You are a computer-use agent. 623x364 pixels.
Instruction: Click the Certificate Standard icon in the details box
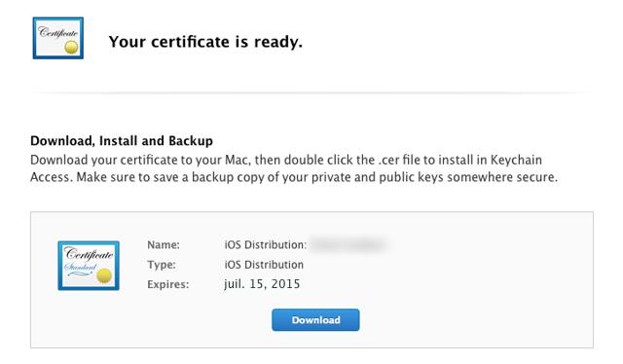pos(89,266)
